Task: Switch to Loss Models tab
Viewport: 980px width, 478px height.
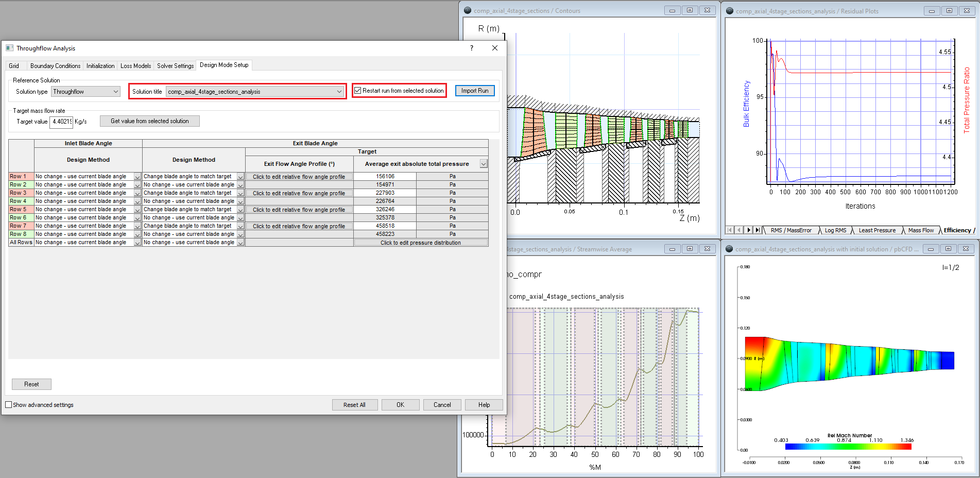Action: coord(135,66)
